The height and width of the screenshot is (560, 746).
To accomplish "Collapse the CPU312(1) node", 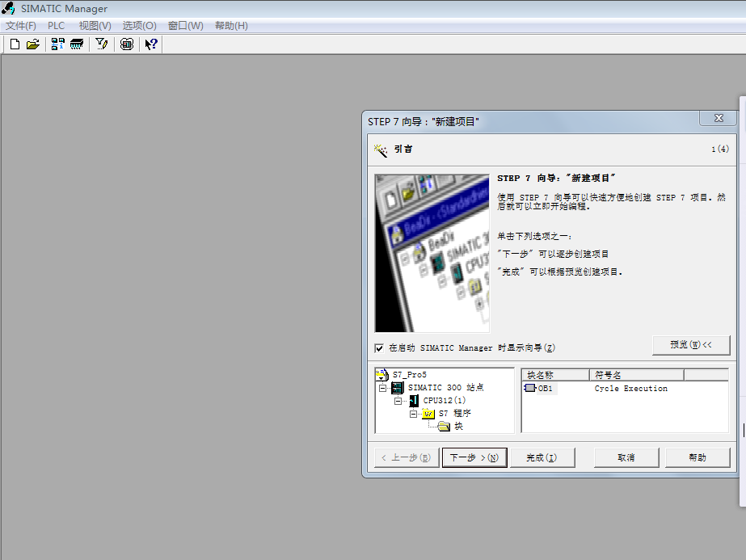I will [x=398, y=401].
